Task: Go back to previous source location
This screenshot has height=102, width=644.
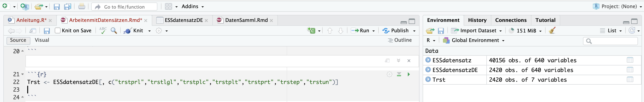Action: point(11,31)
